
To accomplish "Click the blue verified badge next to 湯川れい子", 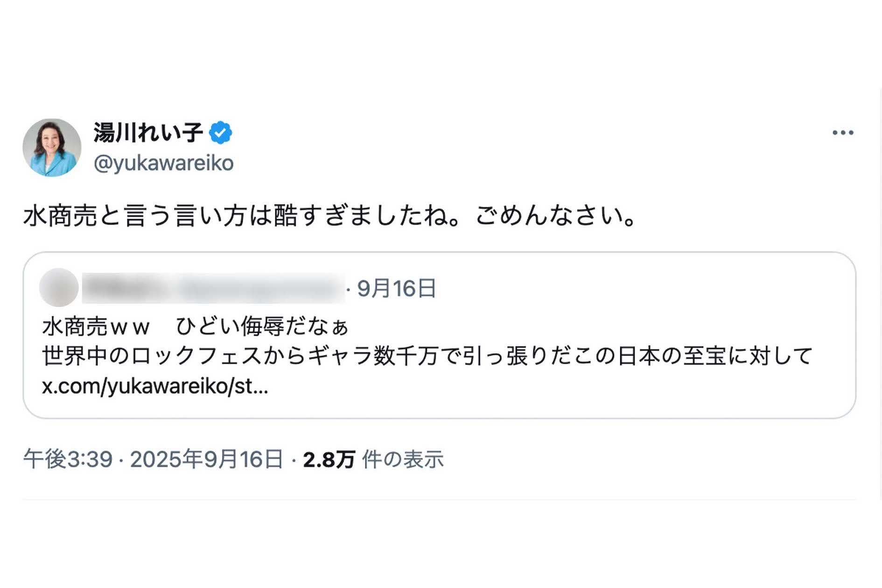I will (x=220, y=132).
